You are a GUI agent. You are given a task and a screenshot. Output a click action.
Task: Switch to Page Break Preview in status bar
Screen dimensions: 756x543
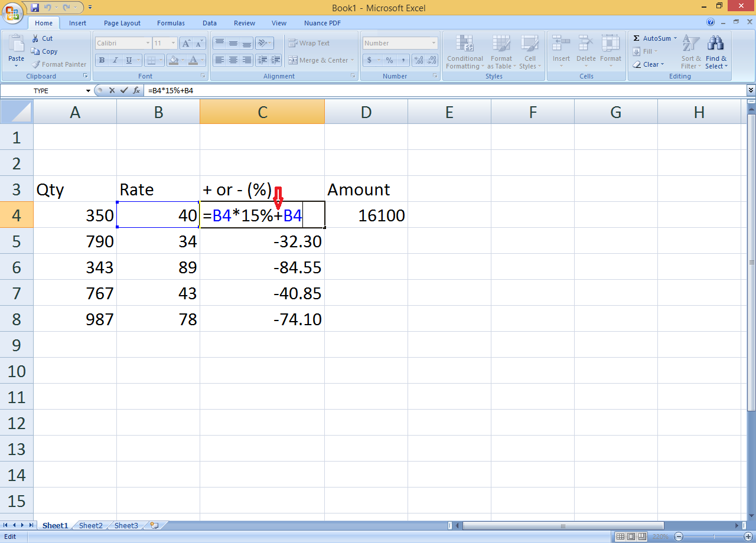(x=643, y=537)
